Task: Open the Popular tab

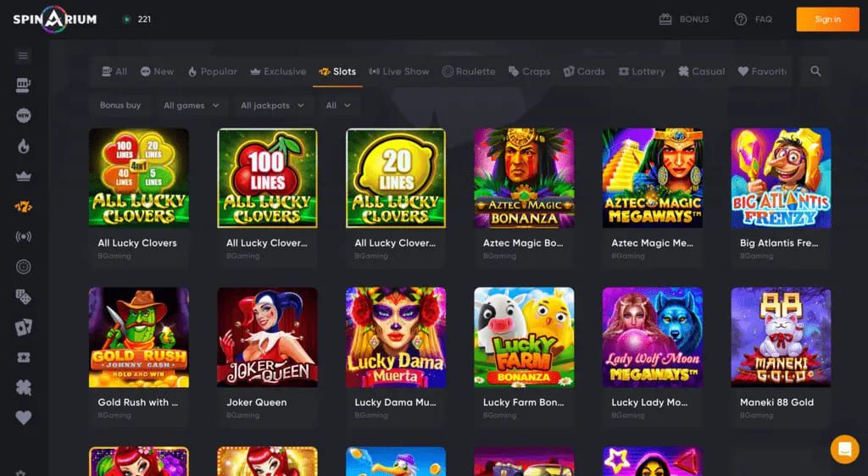Action: coord(213,71)
